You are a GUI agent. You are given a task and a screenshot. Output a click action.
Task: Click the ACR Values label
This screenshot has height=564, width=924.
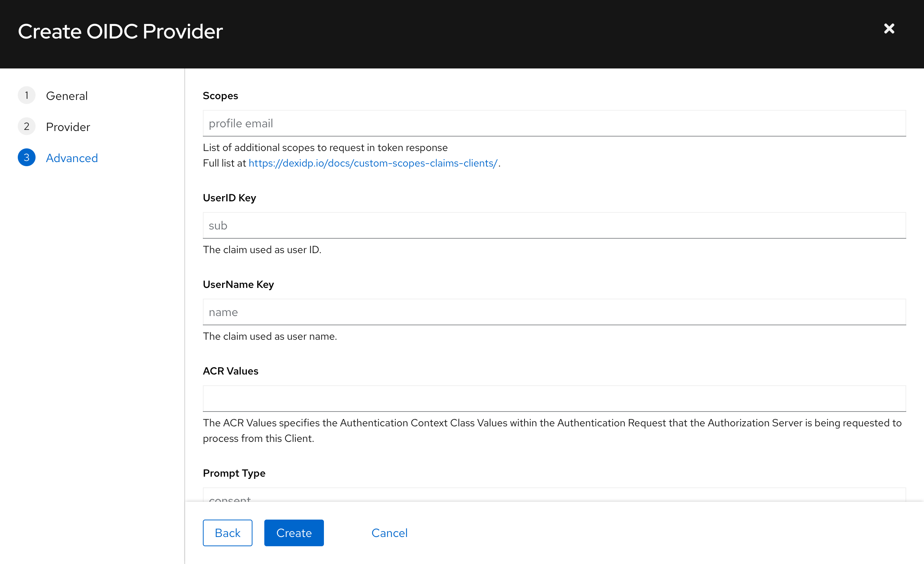point(231,371)
